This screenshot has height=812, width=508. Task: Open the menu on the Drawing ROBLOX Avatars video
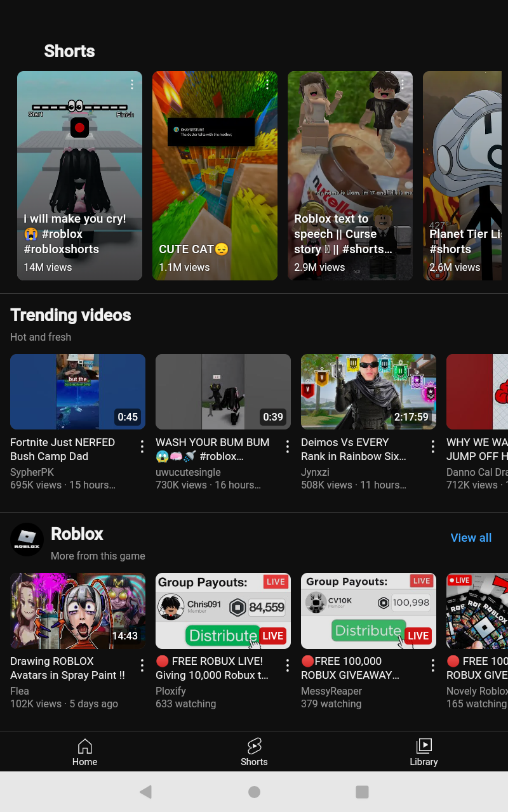[x=142, y=665]
